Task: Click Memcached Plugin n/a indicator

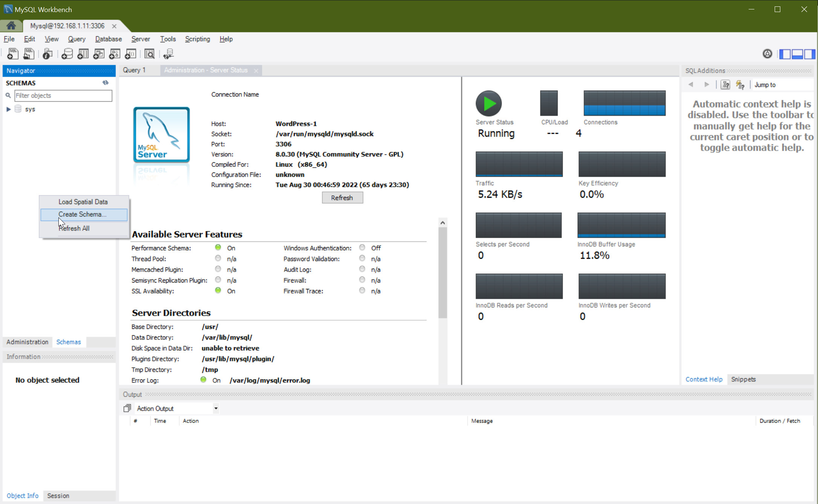Action: pos(218,269)
